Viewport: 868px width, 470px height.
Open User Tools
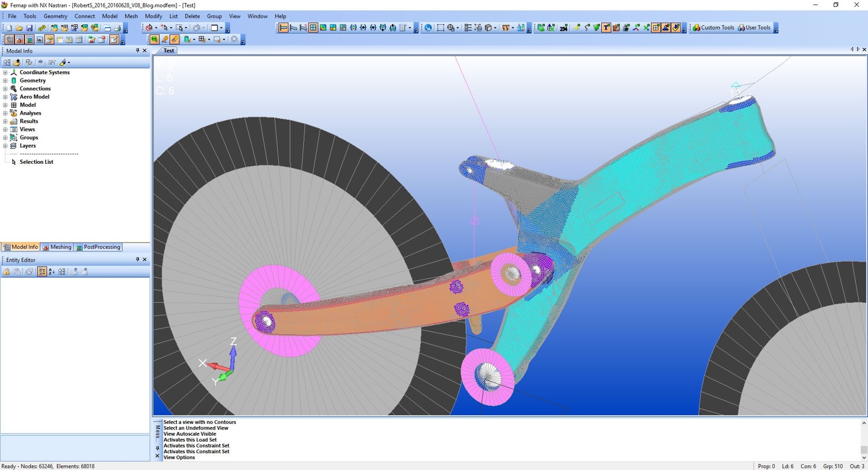[754, 27]
